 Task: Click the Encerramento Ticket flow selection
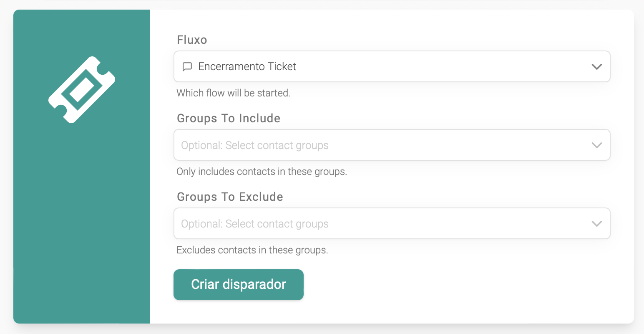tap(247, 67)
